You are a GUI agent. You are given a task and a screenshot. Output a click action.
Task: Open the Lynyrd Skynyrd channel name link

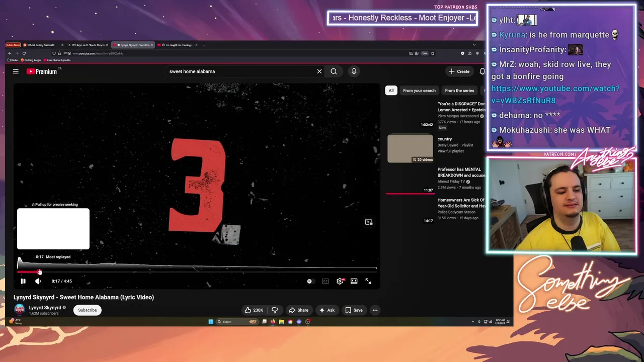click(45, 308)
